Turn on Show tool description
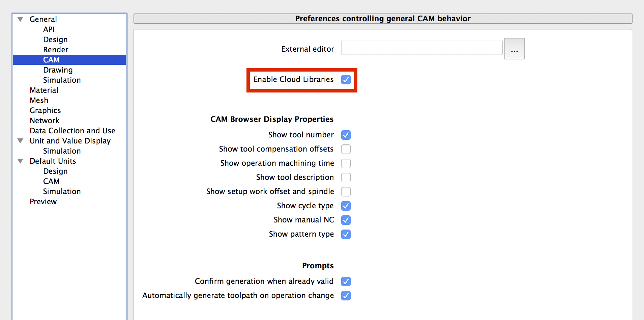644x320 pixels. 346,178
